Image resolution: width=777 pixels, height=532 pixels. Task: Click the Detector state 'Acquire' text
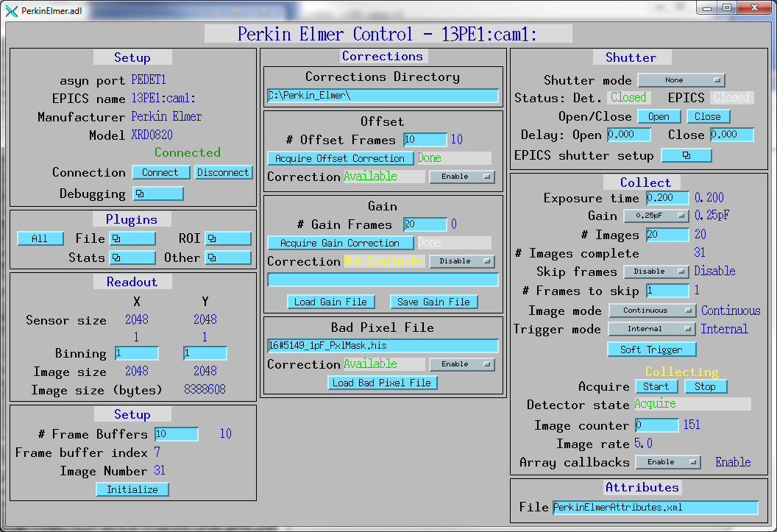click(655, 404)
